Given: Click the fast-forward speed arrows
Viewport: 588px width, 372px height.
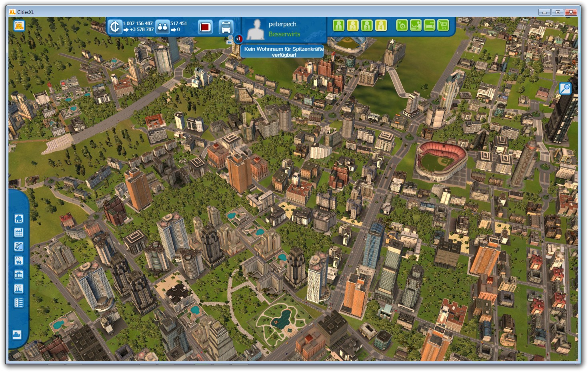Looking at the screenshot, I should pyautogui.click(x=230, y=42).
